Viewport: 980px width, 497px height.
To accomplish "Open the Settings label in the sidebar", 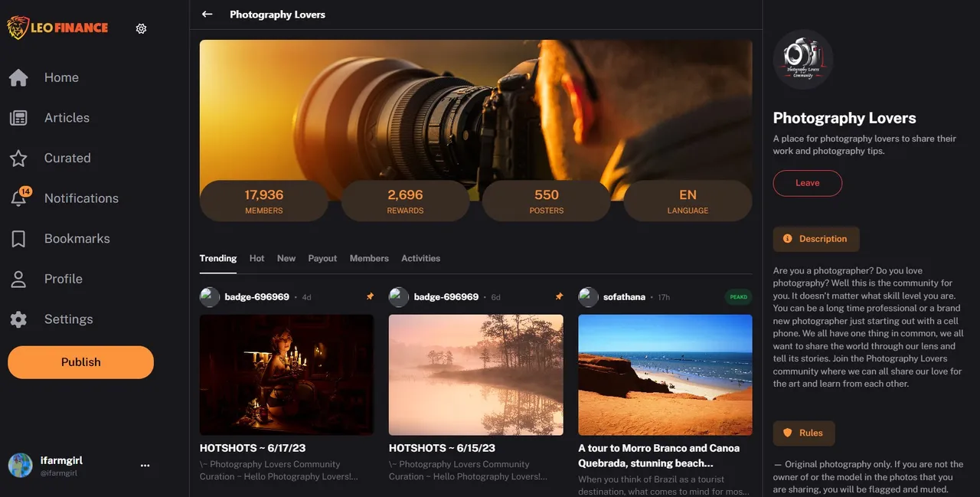I will (x=68, y=319).
